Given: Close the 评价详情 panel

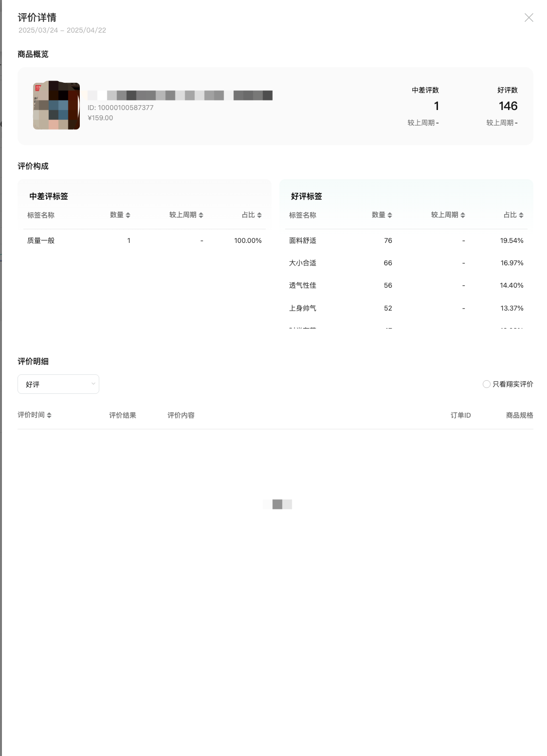Looking at the screenshot, I should point(529,18).
